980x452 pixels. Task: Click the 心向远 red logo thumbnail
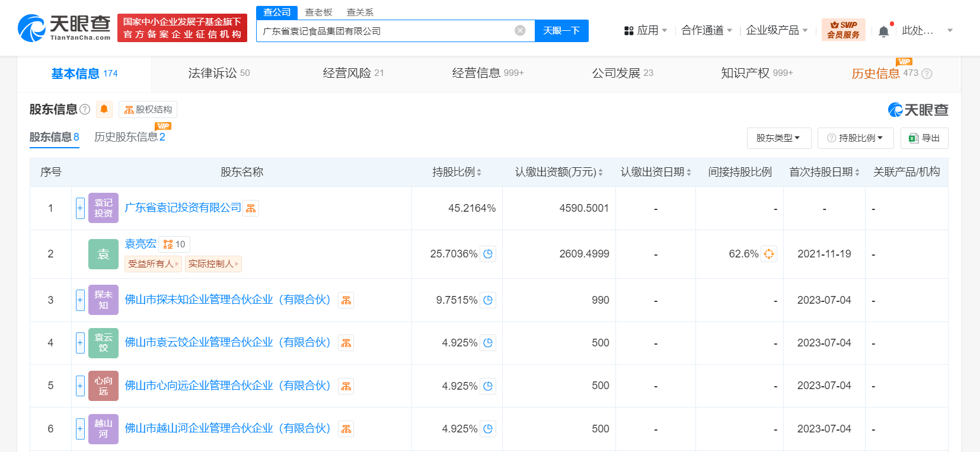pyautogui.click(x=103, y=386)
